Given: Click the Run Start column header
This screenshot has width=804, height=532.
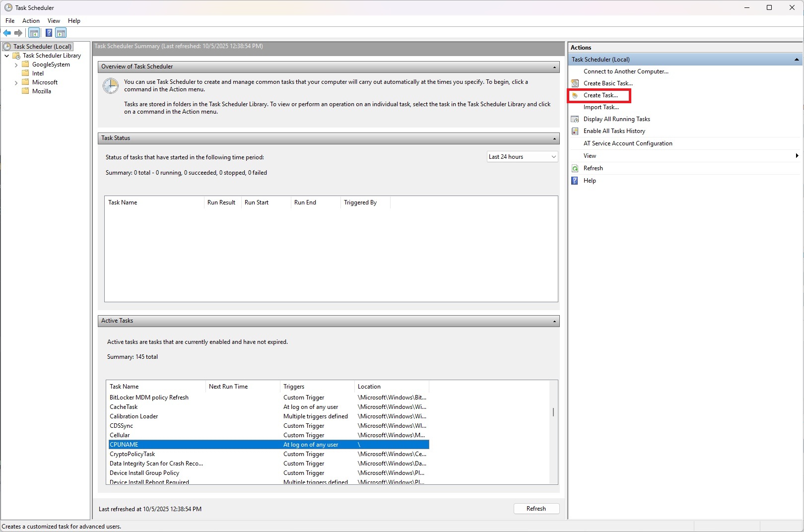Looking at the screenshot, I should tap(266, 202).
